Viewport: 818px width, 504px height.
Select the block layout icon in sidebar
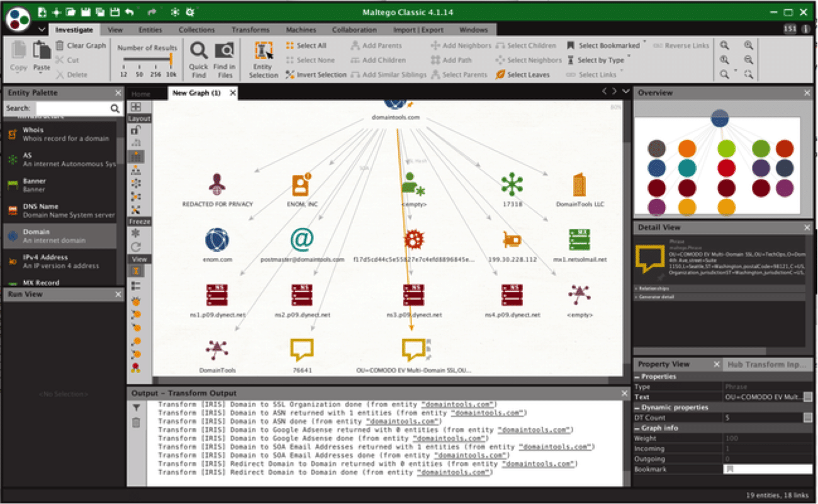coord(135,156)
